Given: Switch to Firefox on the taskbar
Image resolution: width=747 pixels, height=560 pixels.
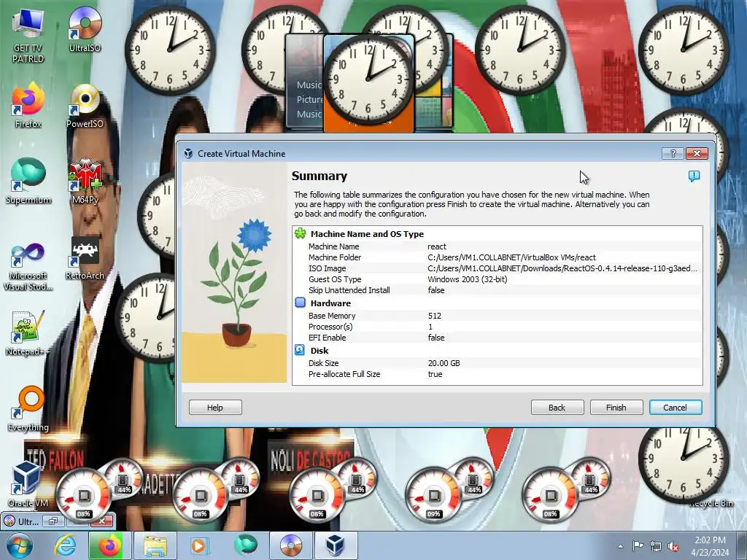Looking at the screenshot, I should tap(109, 545).
